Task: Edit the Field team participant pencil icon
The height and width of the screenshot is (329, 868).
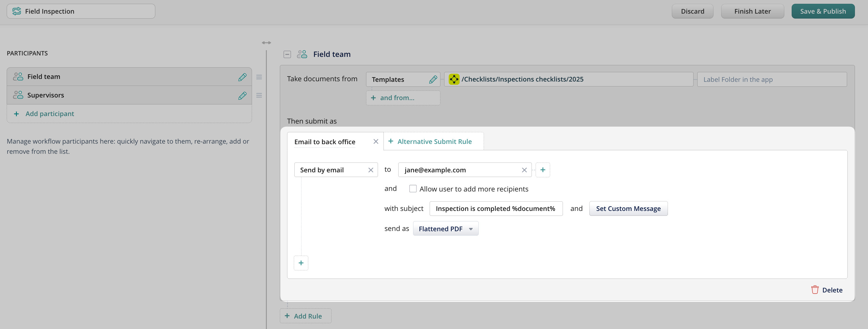Action: tap(242, 77)
